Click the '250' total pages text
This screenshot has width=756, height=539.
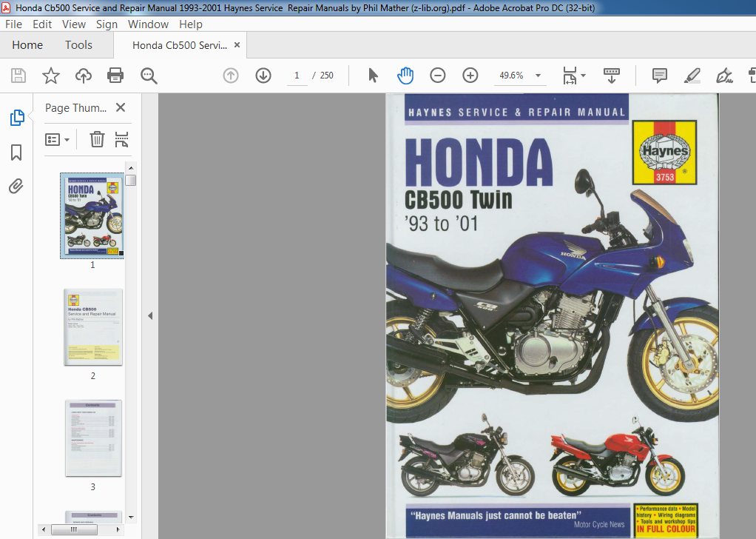pyautogui.click(x=326, y=76)
